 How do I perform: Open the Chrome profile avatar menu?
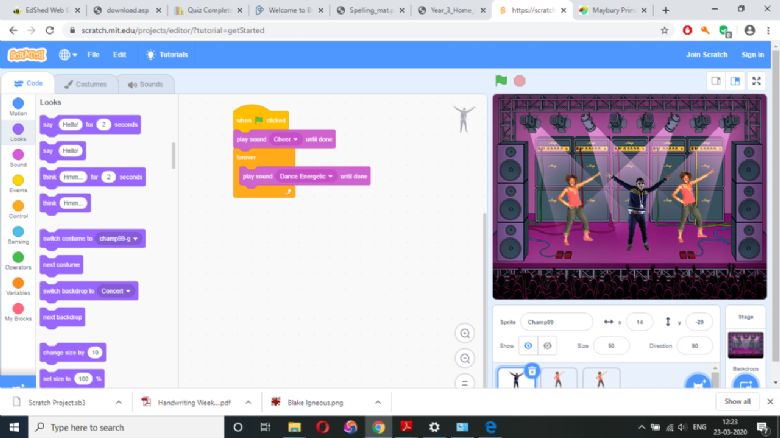click(750, 30)
